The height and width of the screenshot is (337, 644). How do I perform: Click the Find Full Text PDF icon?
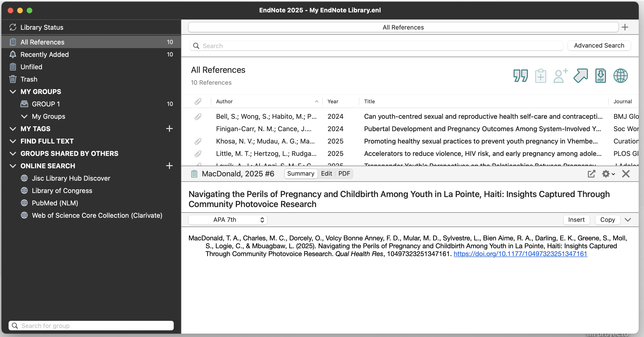tap(600, 75)
